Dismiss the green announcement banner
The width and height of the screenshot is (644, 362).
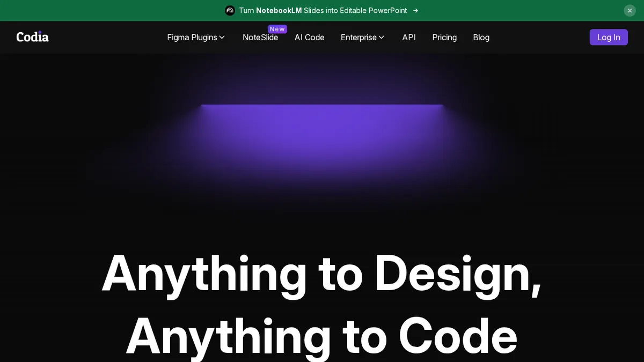630,11
